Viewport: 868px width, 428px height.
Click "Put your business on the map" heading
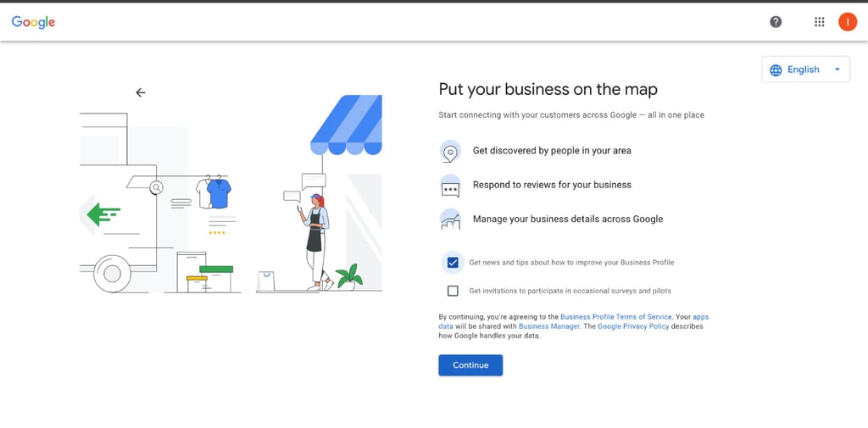click(548, 90)
